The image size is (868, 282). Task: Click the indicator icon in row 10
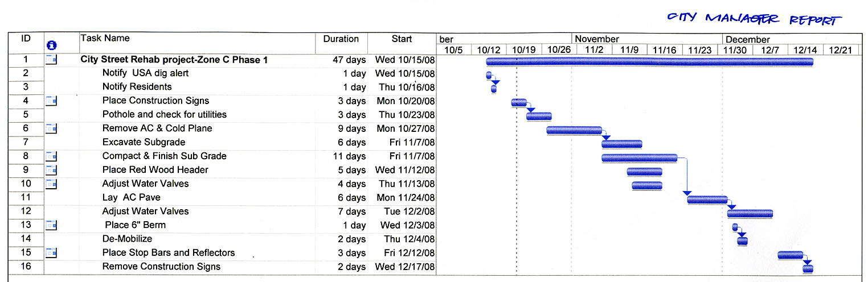(x=51, y=184)
